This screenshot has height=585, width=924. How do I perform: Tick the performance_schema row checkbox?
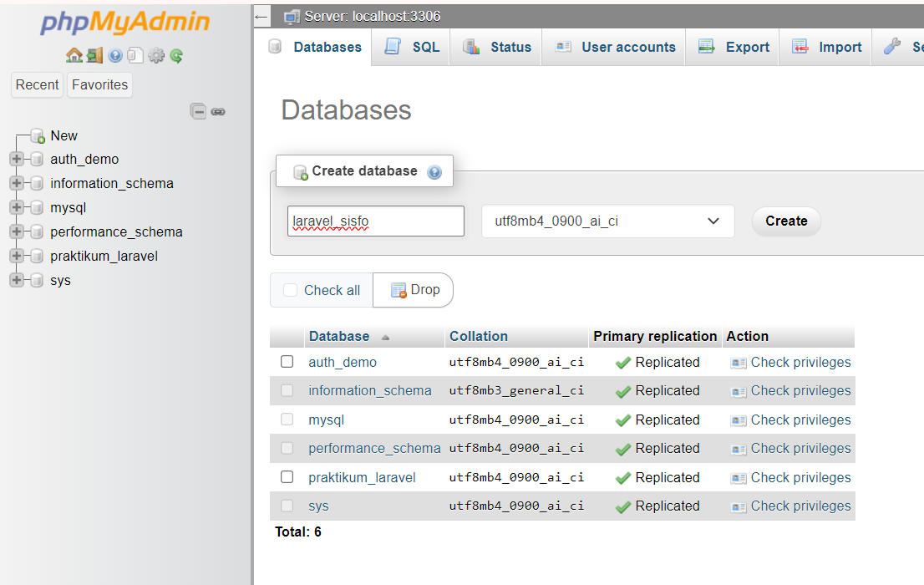pos(287,448)
